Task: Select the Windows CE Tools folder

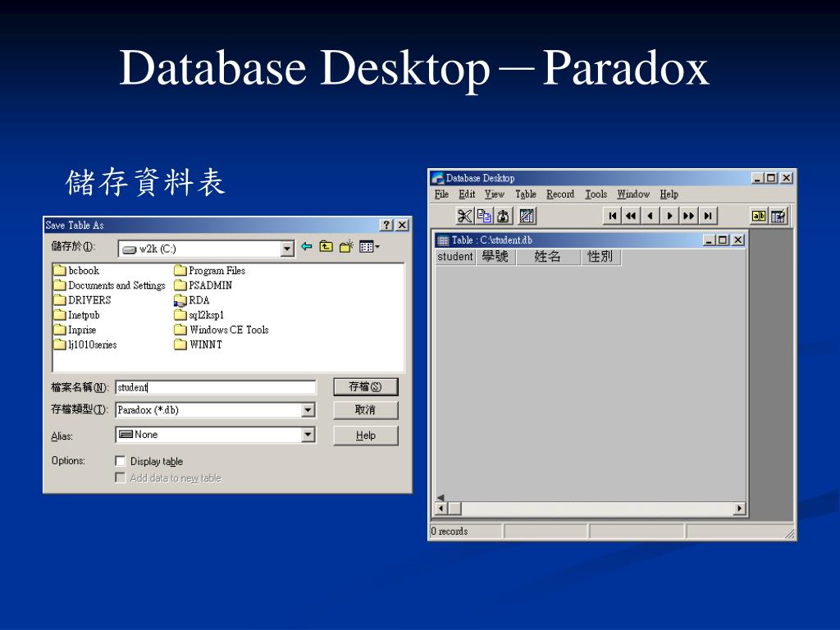Action: [x=221, y=330]
